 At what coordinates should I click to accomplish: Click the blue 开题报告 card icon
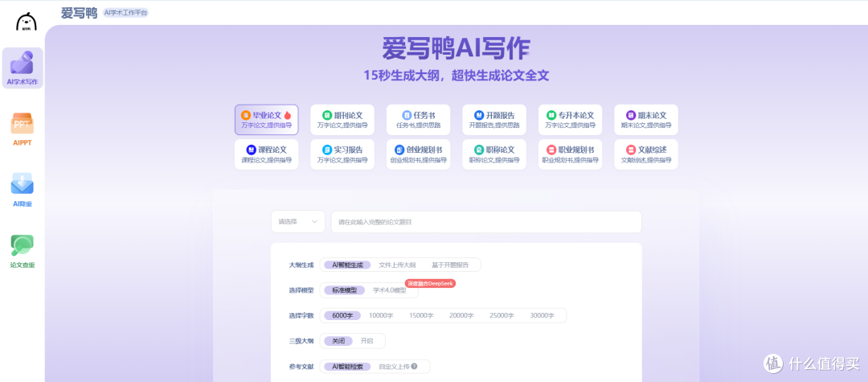coord(479,115)
